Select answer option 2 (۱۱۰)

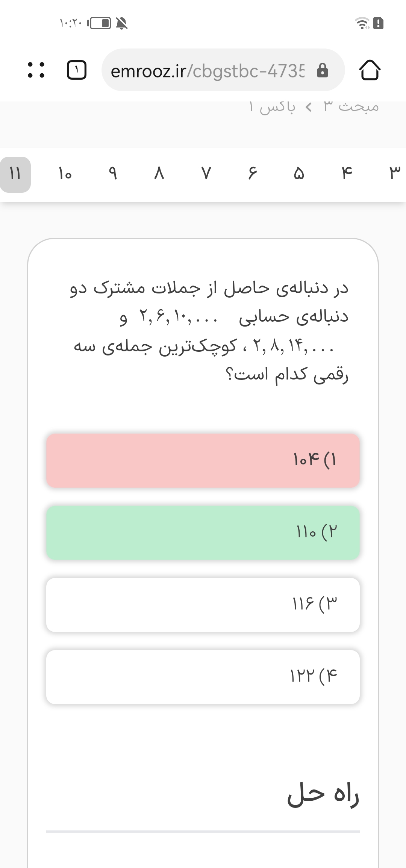coord(203,532)
